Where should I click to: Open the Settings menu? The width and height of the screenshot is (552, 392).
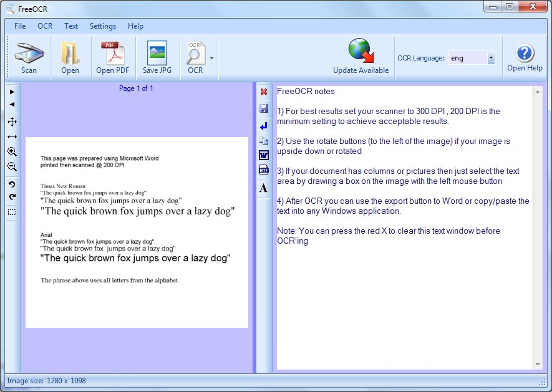[103, 26]
